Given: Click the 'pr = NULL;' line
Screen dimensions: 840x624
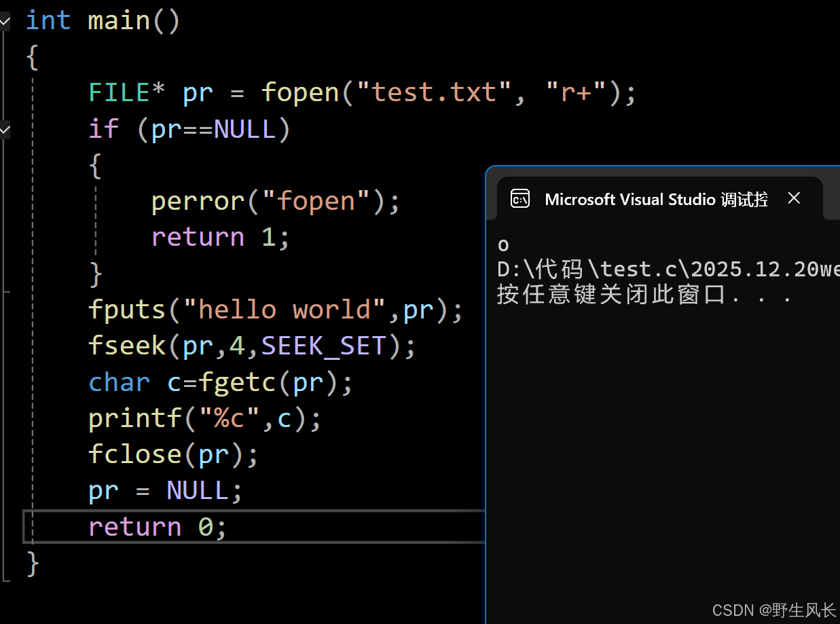Looking at the screenshot, I should tap(166, 490).
